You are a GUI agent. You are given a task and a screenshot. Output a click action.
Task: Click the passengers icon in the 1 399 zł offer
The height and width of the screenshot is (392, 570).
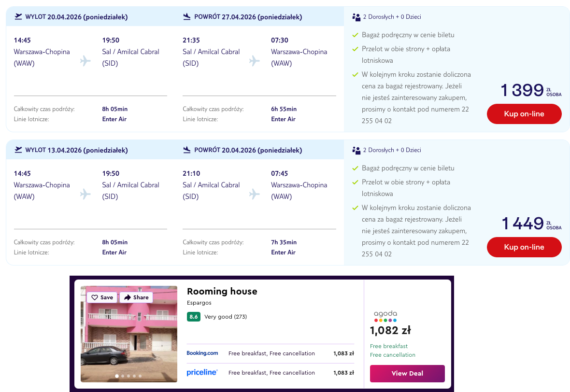[356, 17]
